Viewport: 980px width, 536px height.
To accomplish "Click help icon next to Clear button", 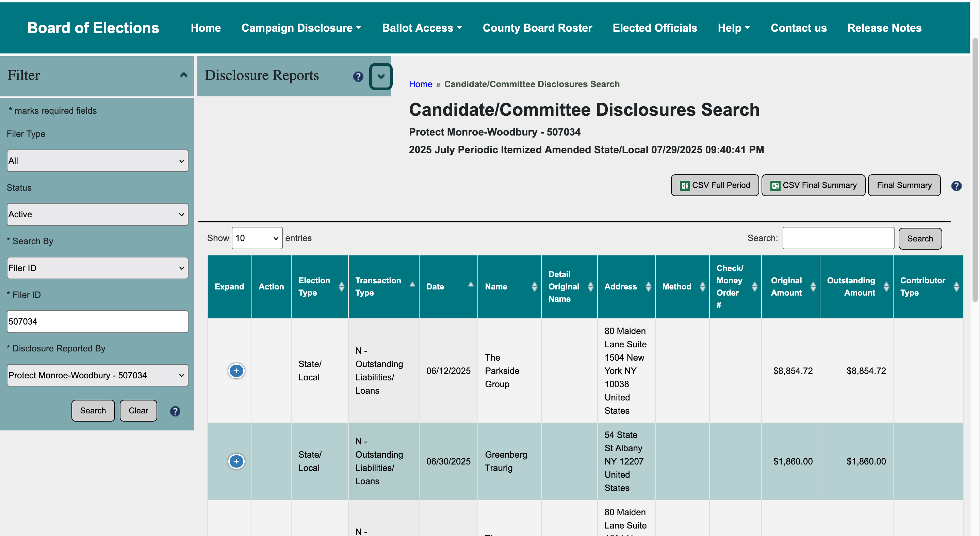I will [x=175, y=411].
